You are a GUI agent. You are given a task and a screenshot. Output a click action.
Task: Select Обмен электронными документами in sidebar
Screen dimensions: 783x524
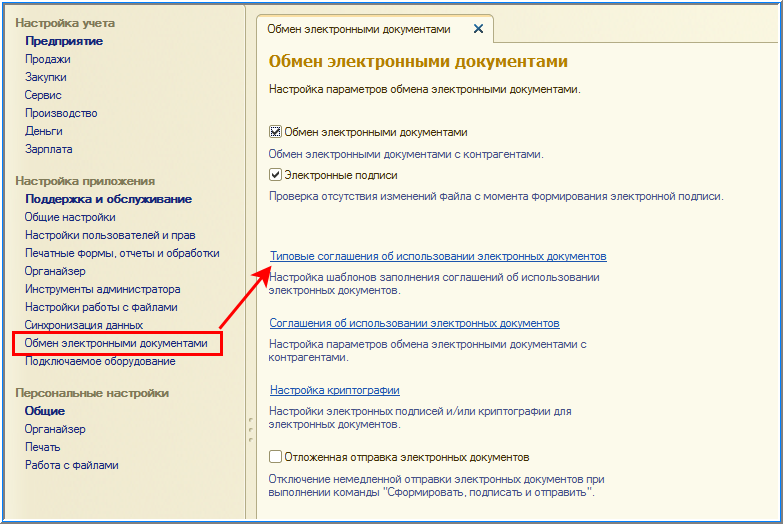116,343
